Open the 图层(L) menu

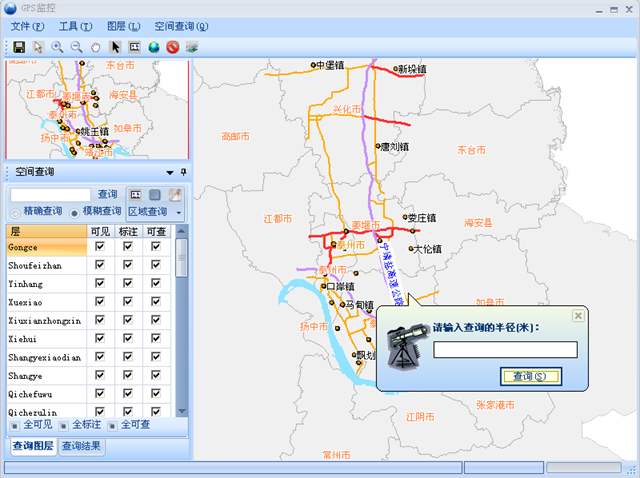tap(123, 26)
